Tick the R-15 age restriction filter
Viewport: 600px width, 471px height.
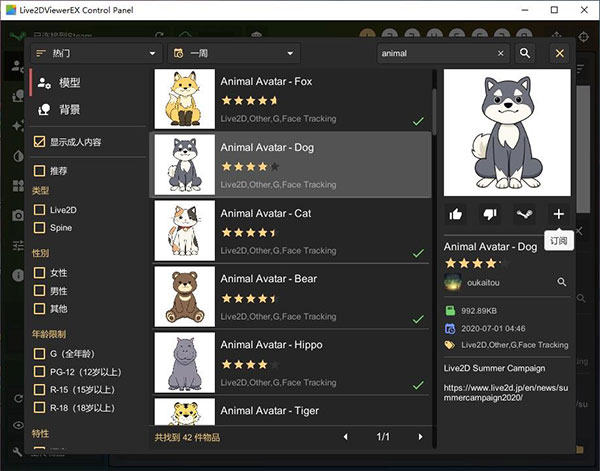tap(40, 389)
